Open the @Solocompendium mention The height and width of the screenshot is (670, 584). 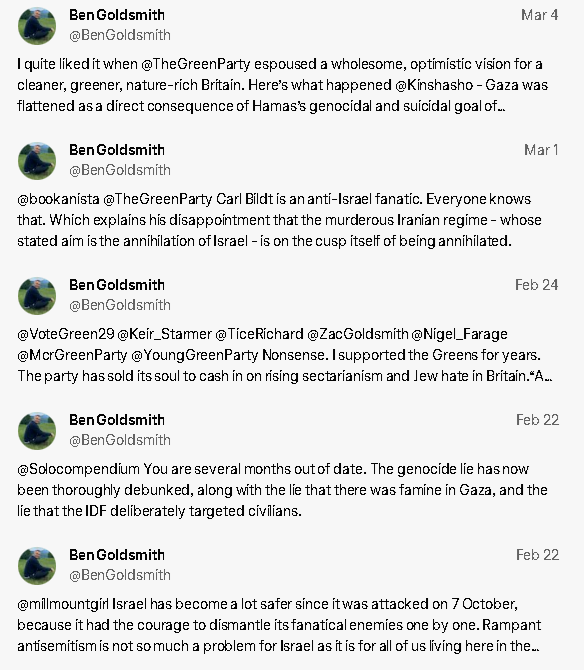(x=78, y=469)
